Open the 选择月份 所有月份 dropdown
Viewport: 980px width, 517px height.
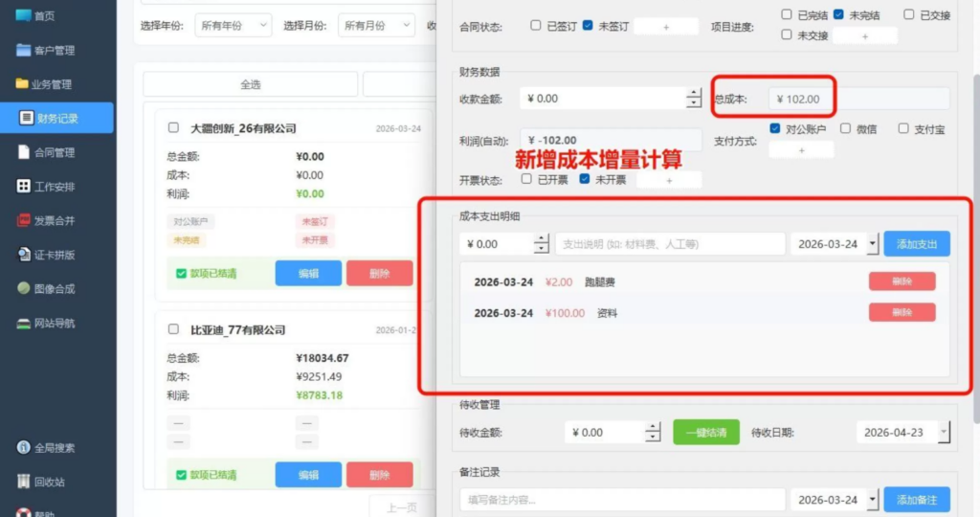pos(376,26)
